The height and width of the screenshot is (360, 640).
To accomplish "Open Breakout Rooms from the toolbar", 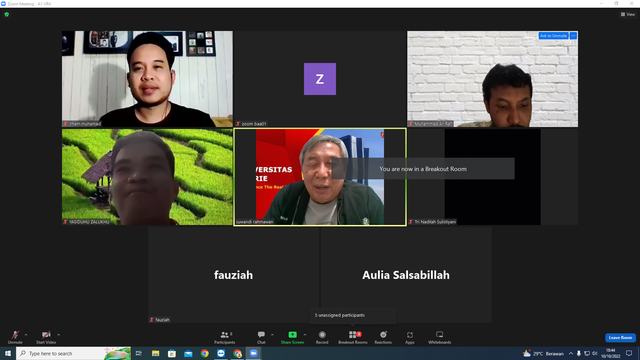I will (x=353, y=337).
